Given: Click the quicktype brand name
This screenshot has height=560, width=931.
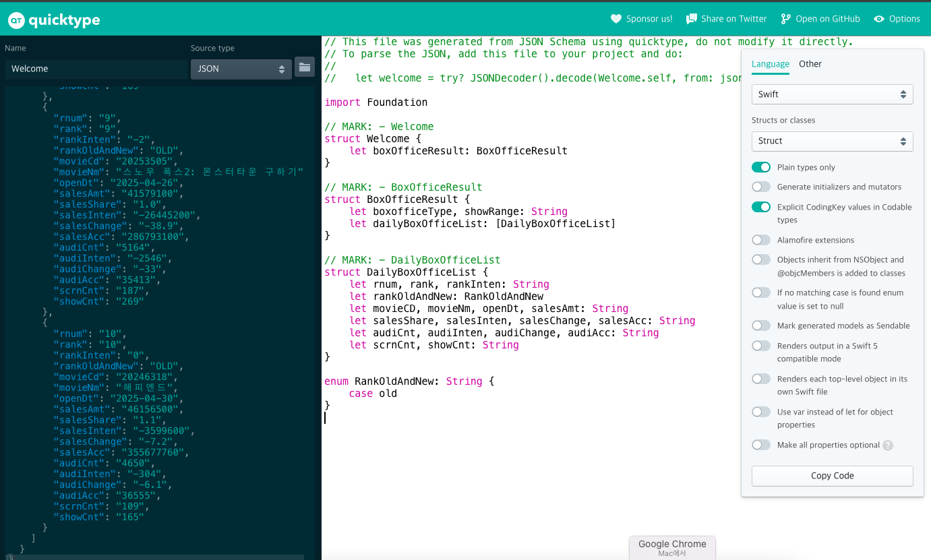Looking at the screenshot, I should point(64,20).
